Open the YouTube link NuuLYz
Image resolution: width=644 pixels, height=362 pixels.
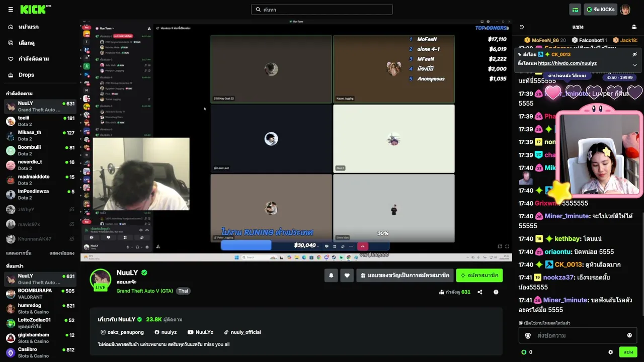tap(200, 332)
